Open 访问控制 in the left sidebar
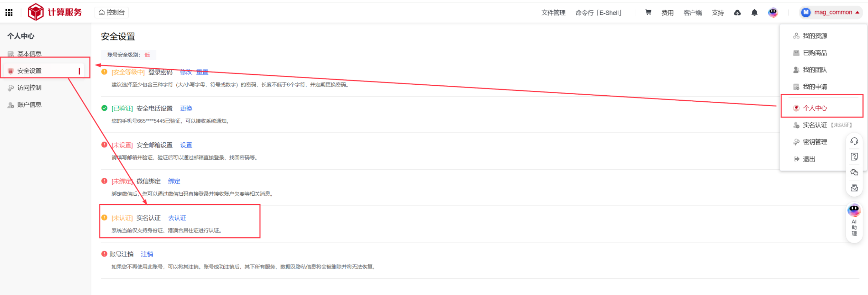 coord(29,88)
